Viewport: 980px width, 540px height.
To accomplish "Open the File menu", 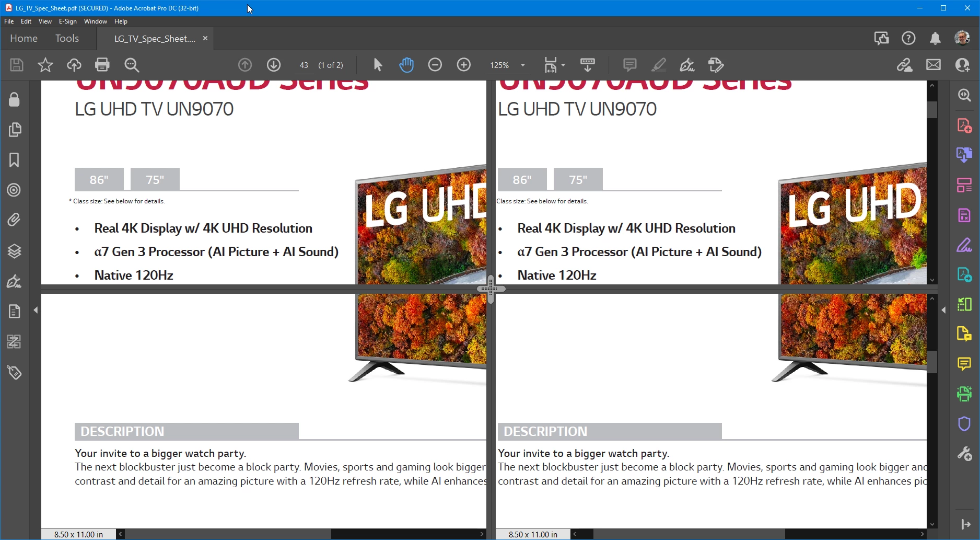I will (9, 21).
